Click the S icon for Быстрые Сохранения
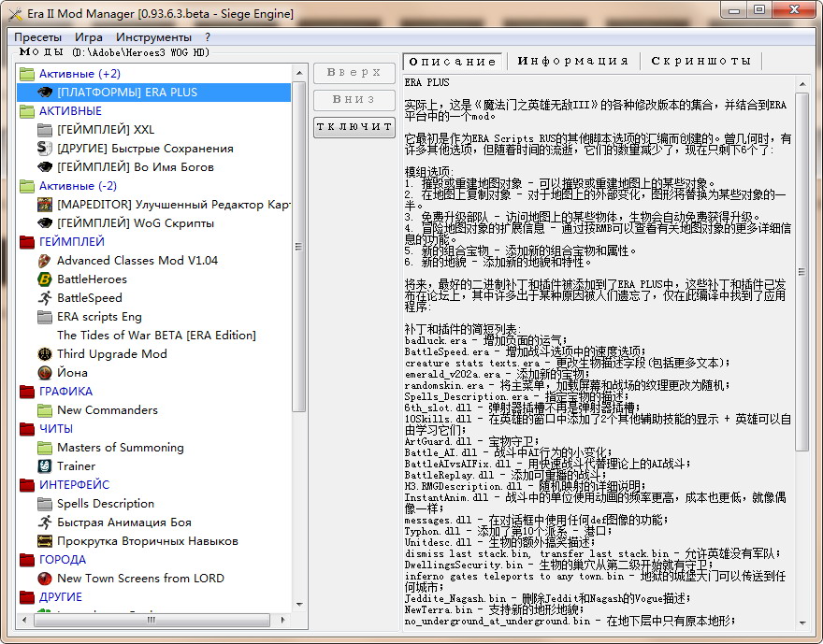This screenshot has height=644, width=823. pos(45,149)
